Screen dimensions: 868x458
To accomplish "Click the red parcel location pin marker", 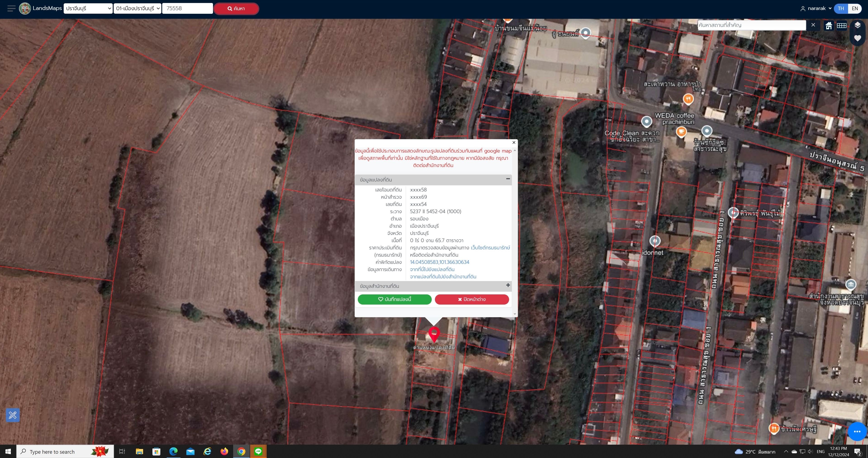I will click(434, 334).
